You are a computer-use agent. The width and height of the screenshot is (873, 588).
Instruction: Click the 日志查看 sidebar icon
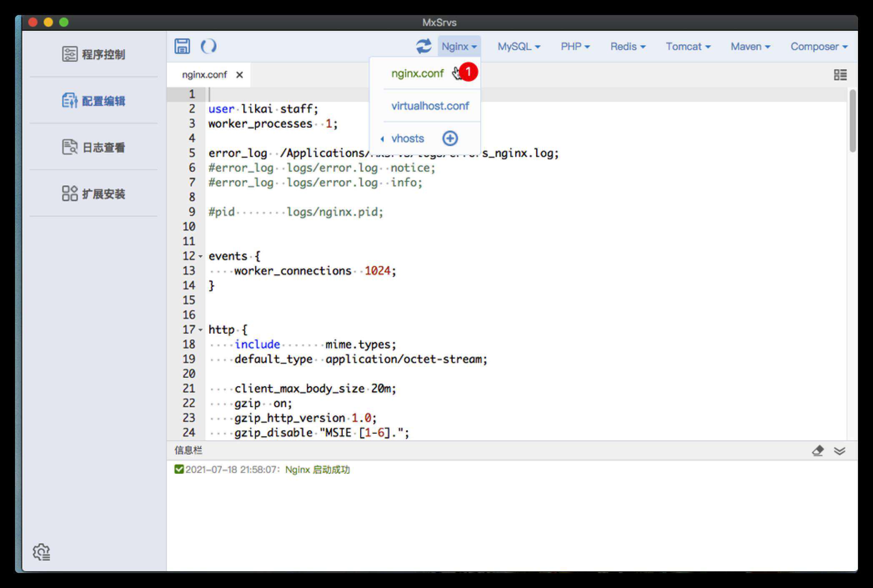click(x=70, y=147)
